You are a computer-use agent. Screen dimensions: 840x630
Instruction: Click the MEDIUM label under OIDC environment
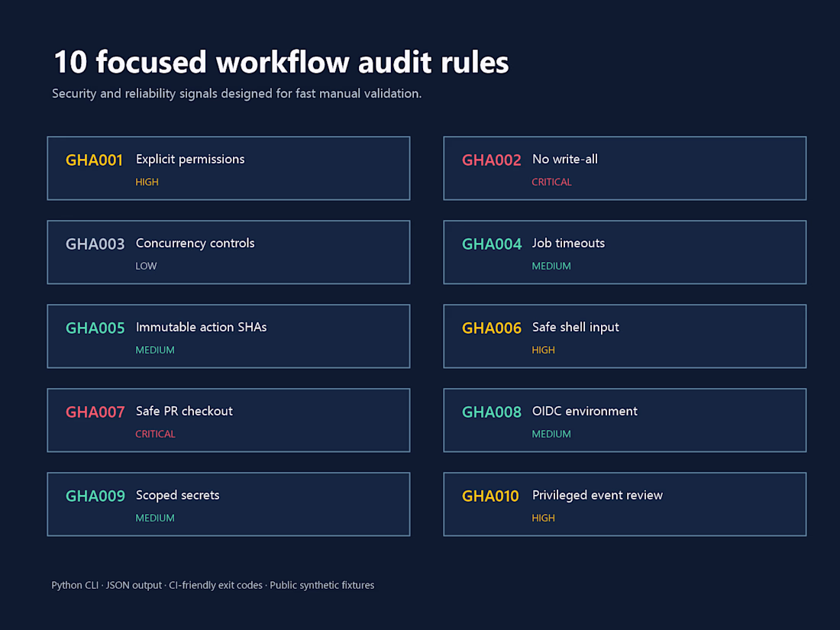pos(551,435)
